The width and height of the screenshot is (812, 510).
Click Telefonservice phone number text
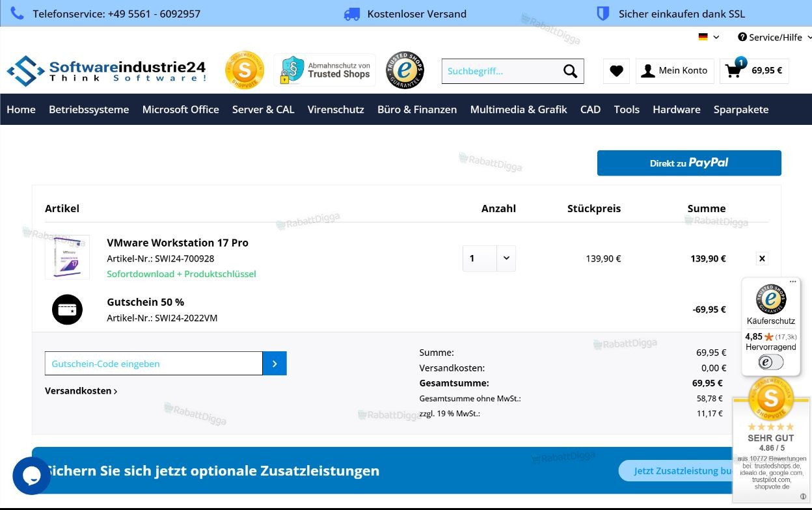click(116, 14)
